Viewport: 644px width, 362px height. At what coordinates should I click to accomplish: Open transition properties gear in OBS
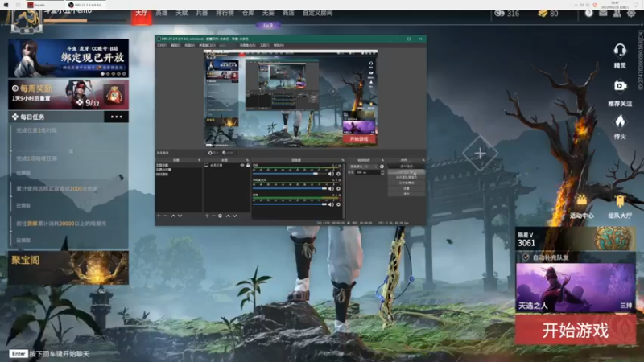[382, 167]
